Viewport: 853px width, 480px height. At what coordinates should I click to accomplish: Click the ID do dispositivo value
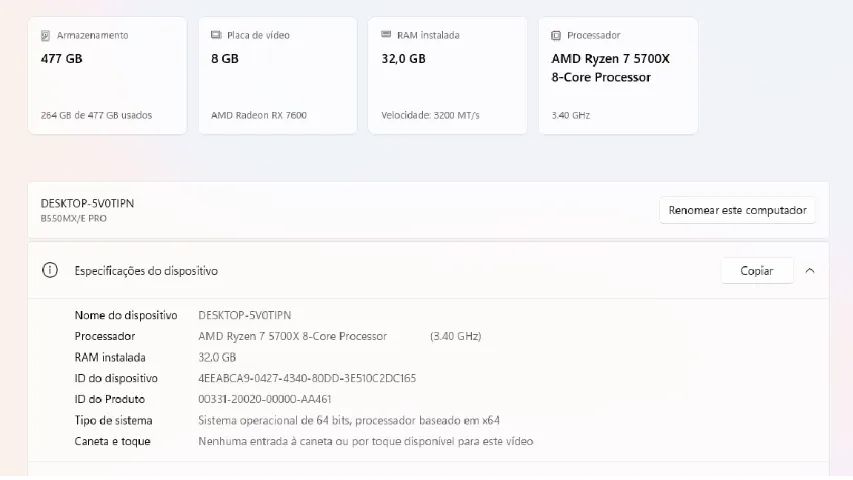[x=307, y=378]
